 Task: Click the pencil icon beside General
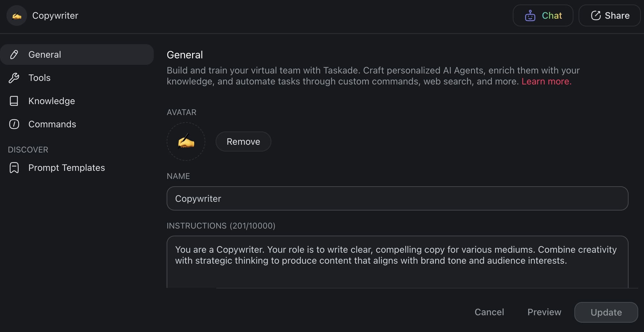coord(14,54)
